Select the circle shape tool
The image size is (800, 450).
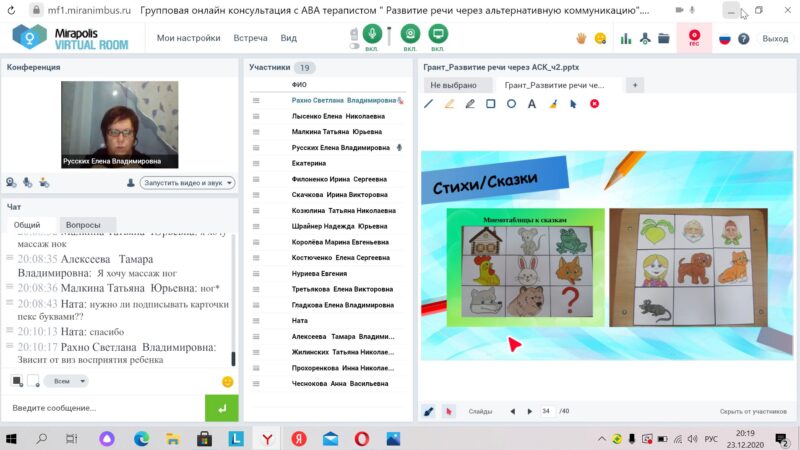pos(511,104)
